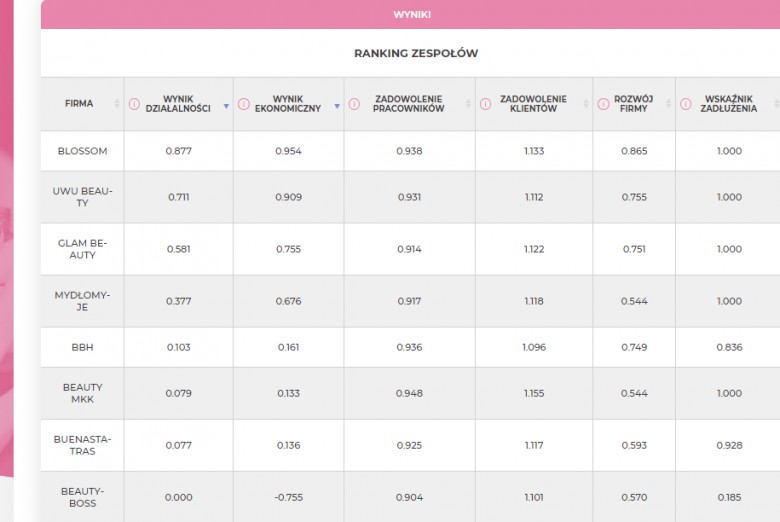Viewport: 780px width, 522px height.
Task: Sort by Rozwój Firmy arrows
Action: [669, 104]
